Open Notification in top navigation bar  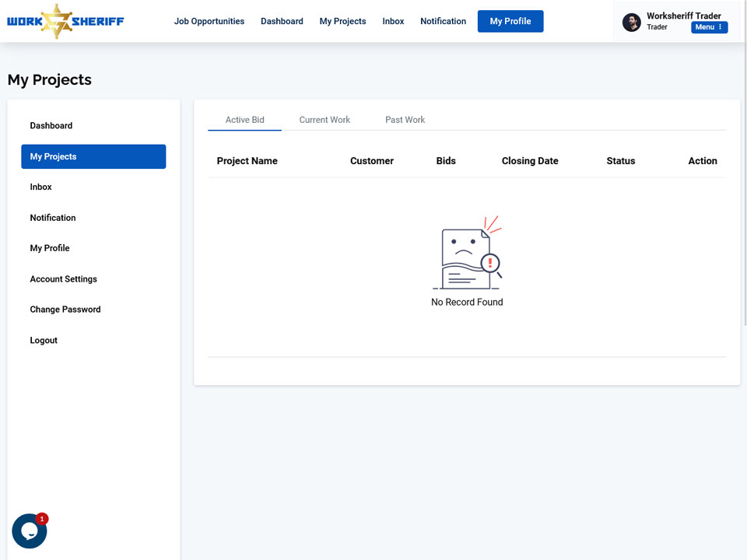[443, 22]
